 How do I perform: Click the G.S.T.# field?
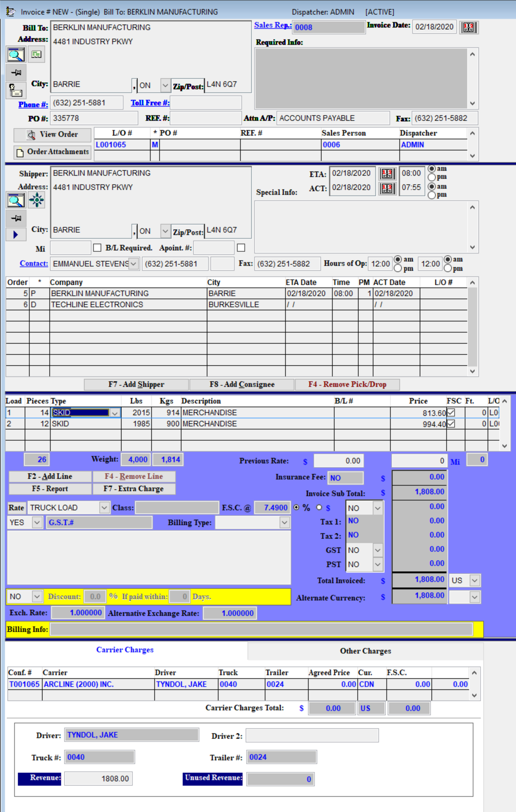pos(99,523)
